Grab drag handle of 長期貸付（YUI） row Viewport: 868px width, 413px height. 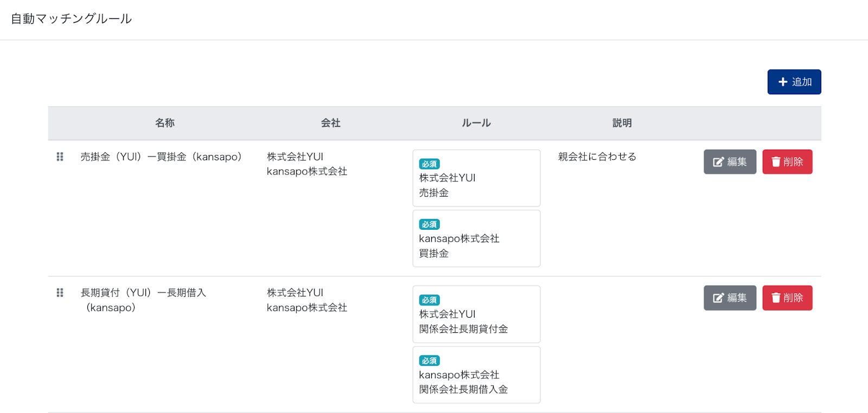[x=60, y=293]
